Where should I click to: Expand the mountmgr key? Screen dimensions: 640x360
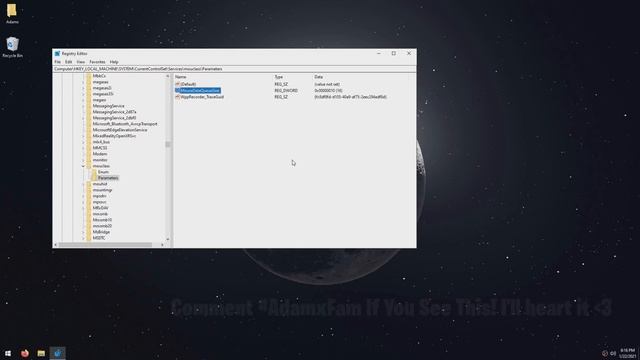point(83,190)
